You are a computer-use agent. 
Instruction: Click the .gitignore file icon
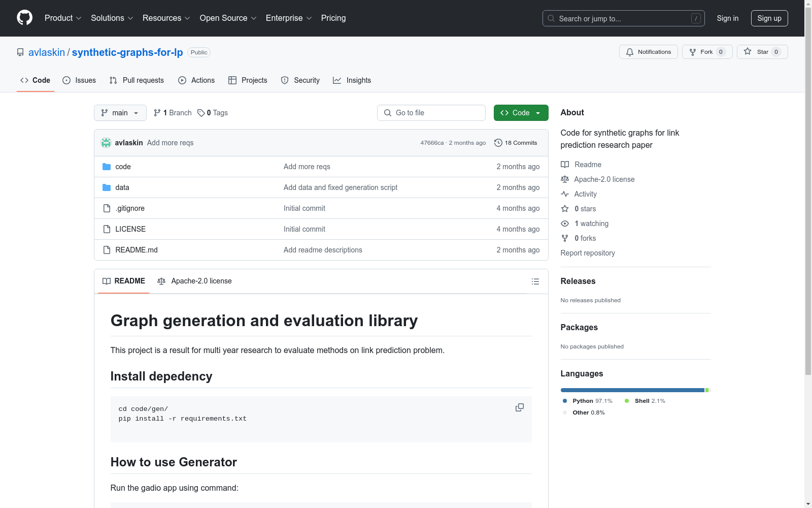tap(107, 208)
